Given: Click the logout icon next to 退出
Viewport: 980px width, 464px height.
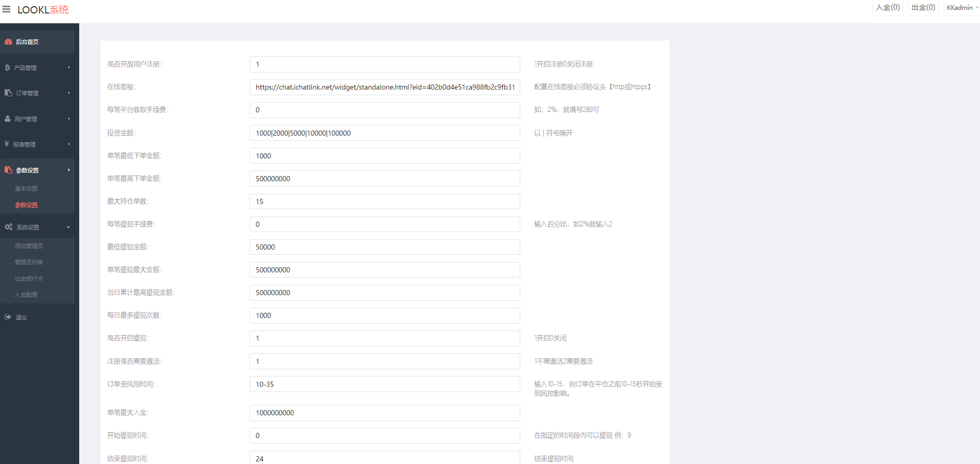Looking at the screenshot, I should (x=8, y=317).
